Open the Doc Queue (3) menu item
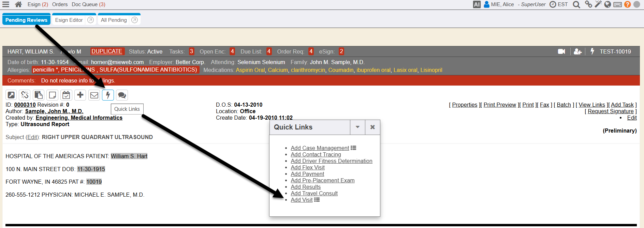This screenshot has width=644, height=228. point(88,4)
